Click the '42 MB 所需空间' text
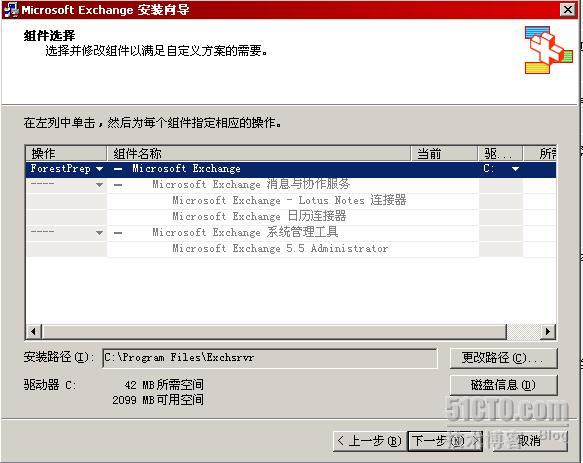Image resolution: width=583 pixels, height=463 pixels. pos(164,385)
